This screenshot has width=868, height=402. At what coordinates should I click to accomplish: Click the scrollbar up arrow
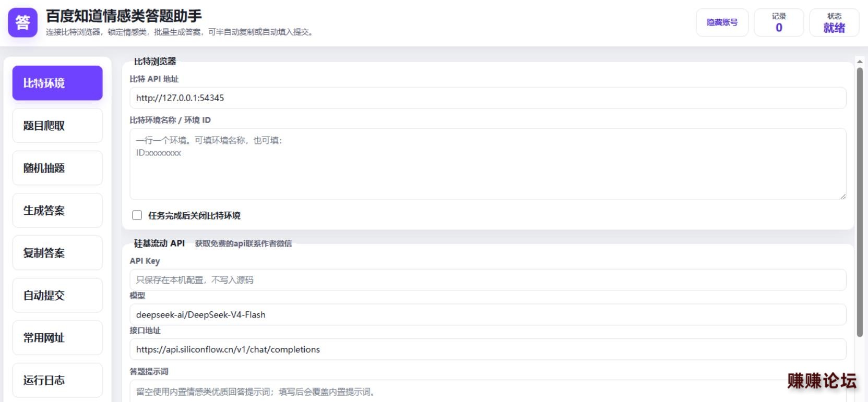860,62
